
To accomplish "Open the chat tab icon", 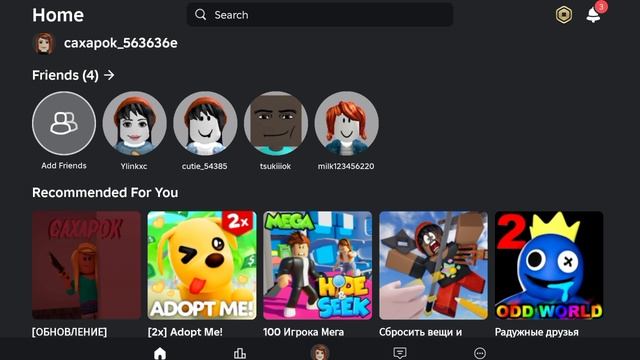I will pyautogui.click(x=400, y=353).
